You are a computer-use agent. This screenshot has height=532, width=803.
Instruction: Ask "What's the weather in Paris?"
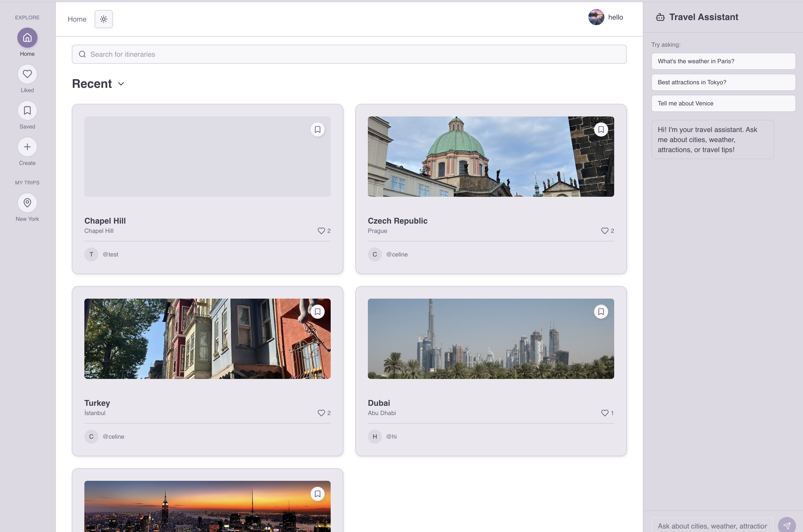pyautogui.click(x=723, y=61)
